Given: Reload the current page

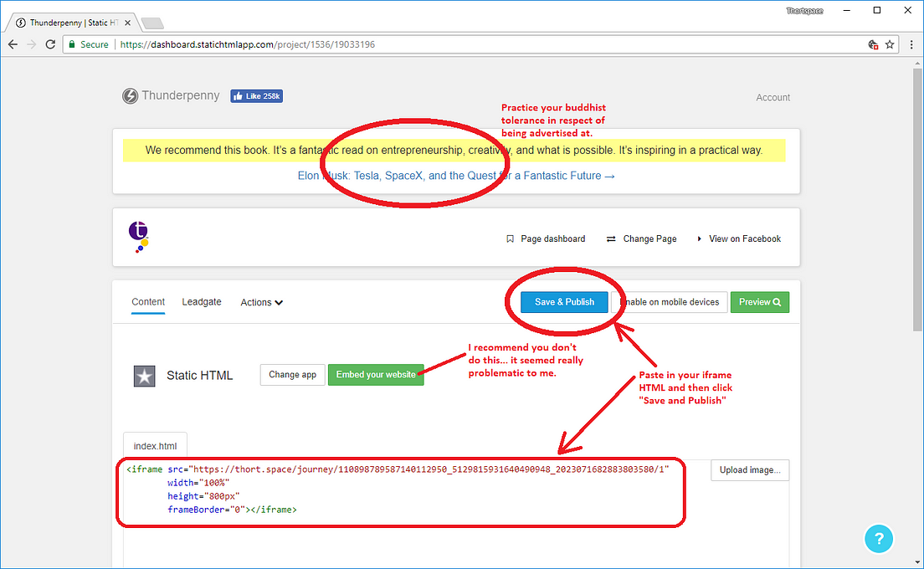Looking at the screenshot, I should pos(51,44).
